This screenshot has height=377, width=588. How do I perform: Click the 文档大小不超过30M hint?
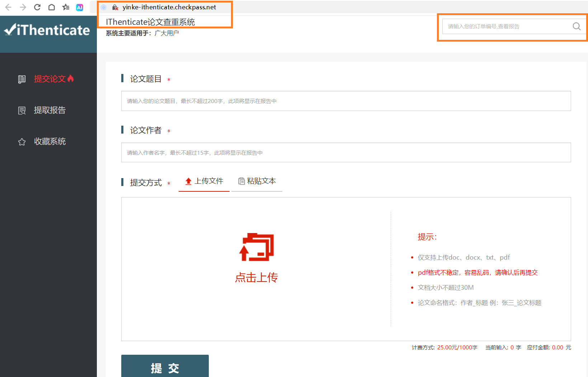click(446, 288)
